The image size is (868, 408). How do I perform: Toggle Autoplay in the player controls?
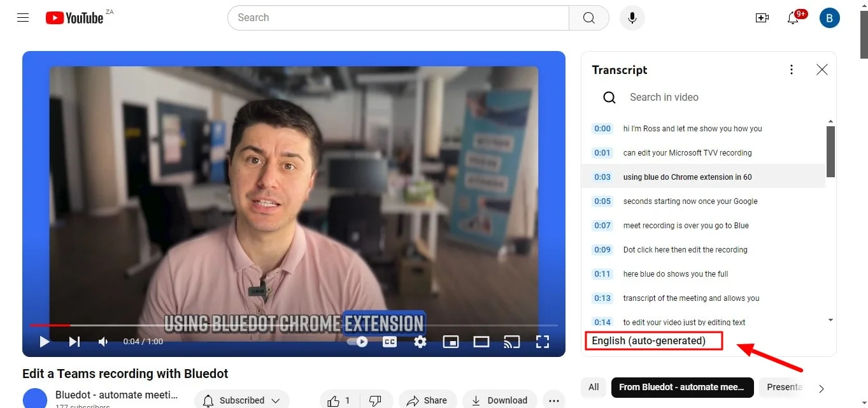click(x=359, y=341)
